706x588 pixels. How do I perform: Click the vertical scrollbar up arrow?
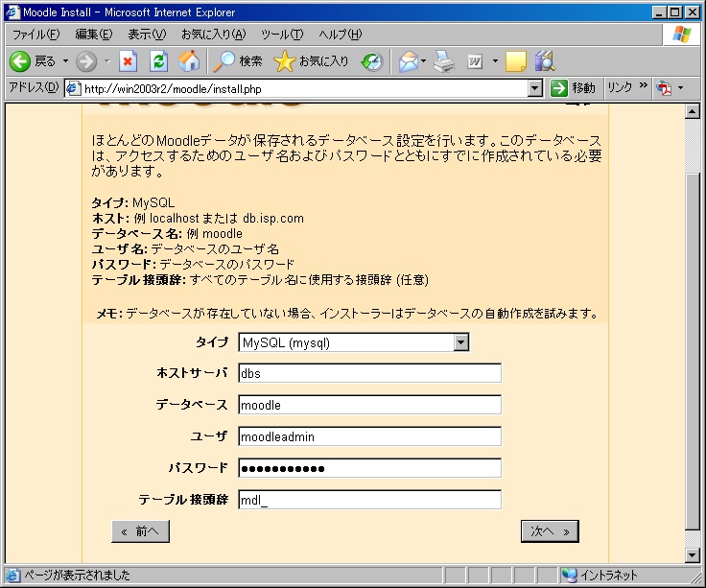(x=693, y=111)
